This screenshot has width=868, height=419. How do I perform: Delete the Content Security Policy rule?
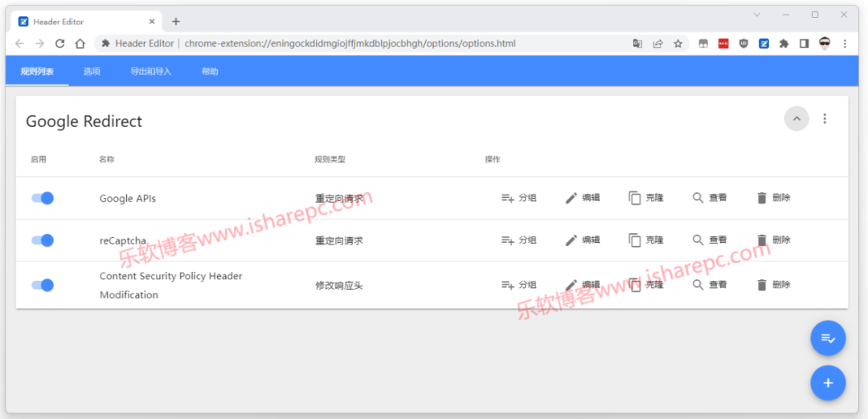click(773, 285)
